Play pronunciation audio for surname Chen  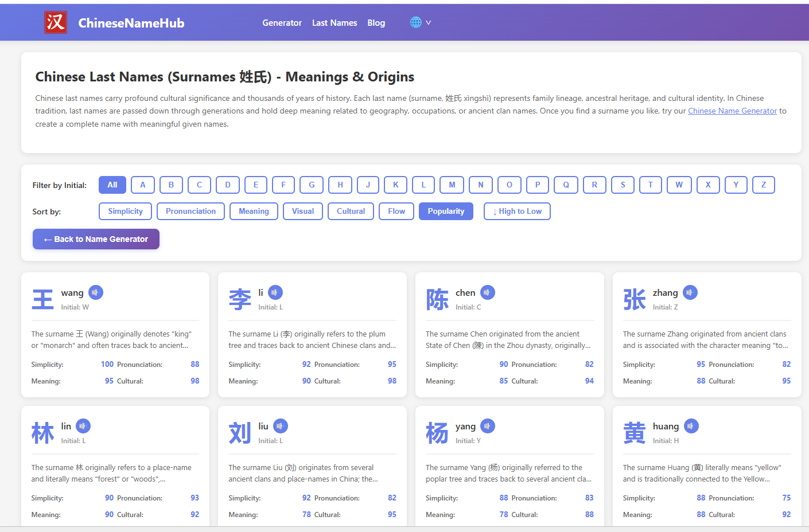(487, 292)
